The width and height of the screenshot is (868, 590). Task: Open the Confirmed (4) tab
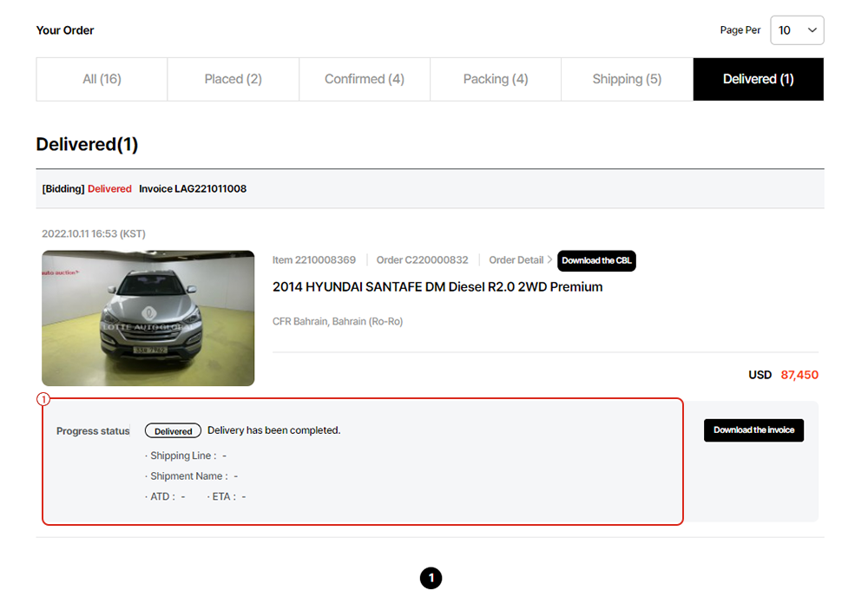[x=365, y=79]
